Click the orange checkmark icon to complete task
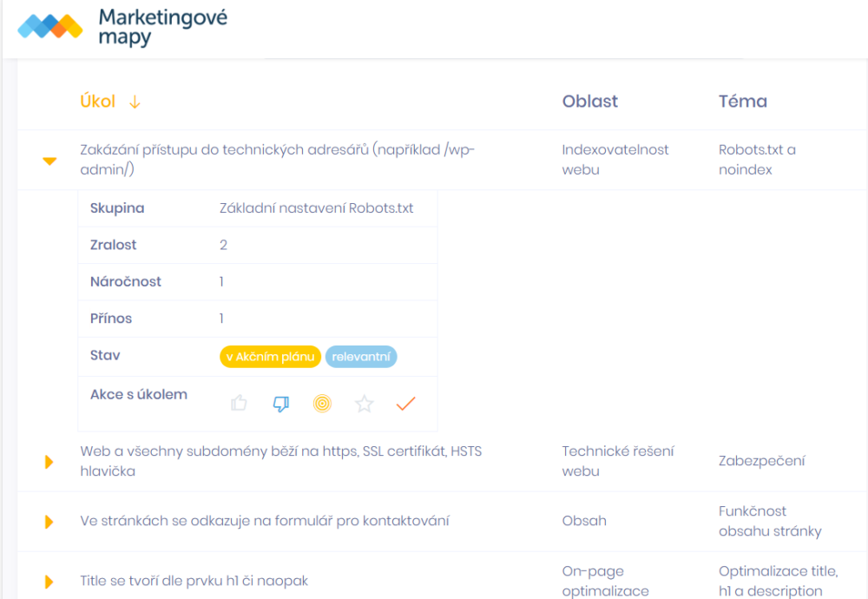The height and width of the screenshot is (599, 868). coord(405,403)
